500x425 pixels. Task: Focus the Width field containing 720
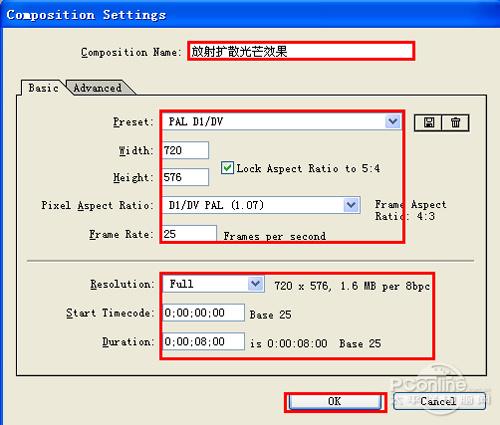186,150
